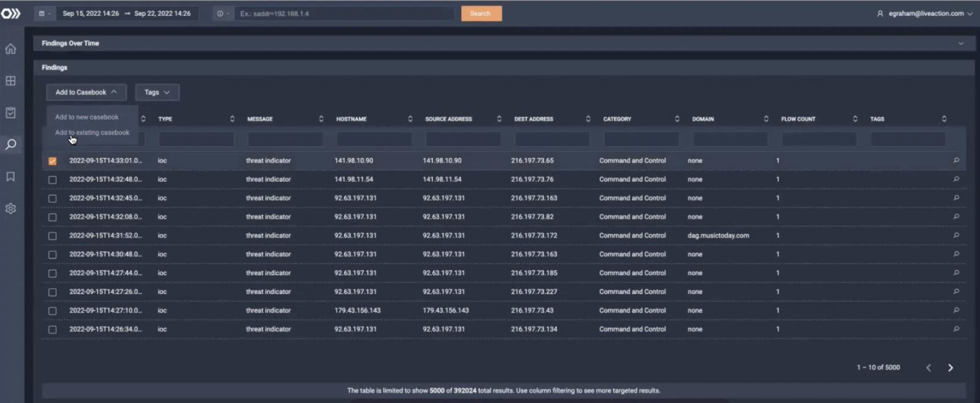Check the 2022-09-15T14:27:44 row checkbox
980x403 pixels.
(52, 273)
